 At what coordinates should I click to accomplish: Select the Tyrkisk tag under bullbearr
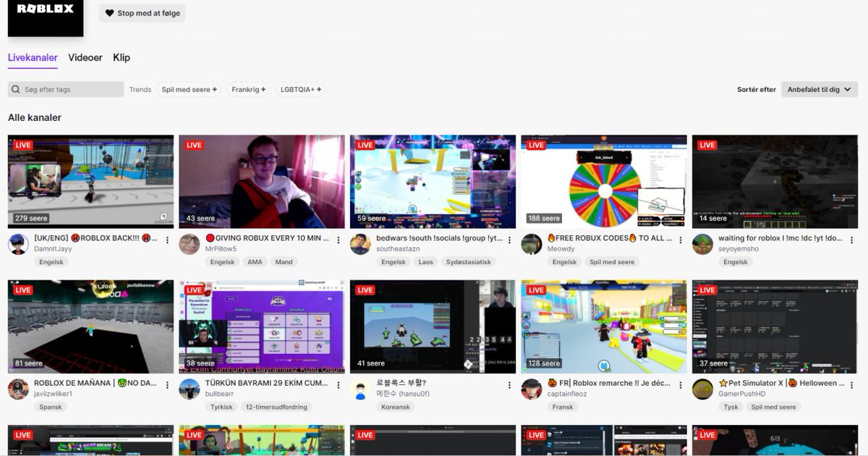(x=221, y=407)
